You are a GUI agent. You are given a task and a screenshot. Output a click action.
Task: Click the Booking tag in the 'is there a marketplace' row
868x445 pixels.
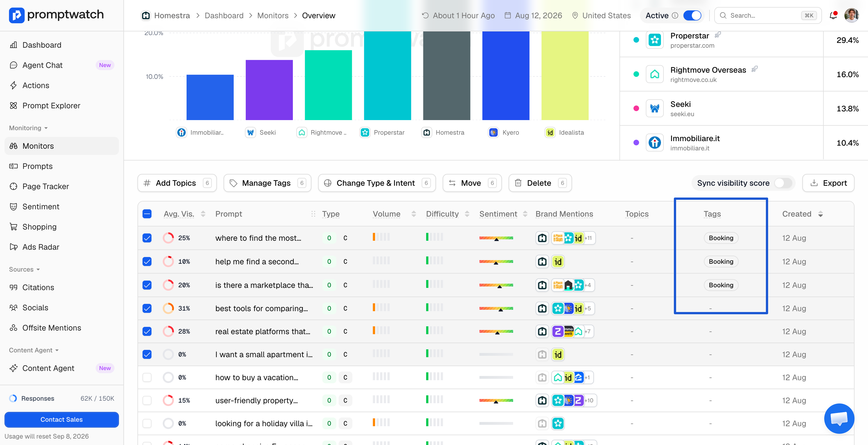click(x=721, y=285)
